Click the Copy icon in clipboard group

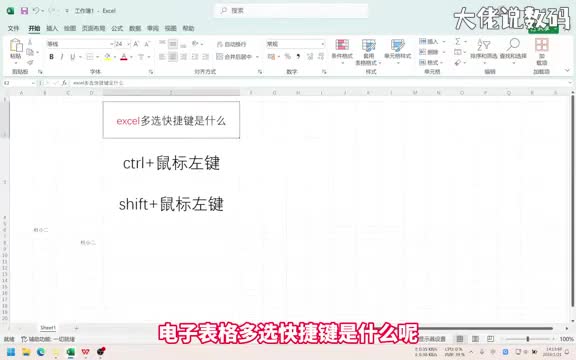click(x=30, y=52)
